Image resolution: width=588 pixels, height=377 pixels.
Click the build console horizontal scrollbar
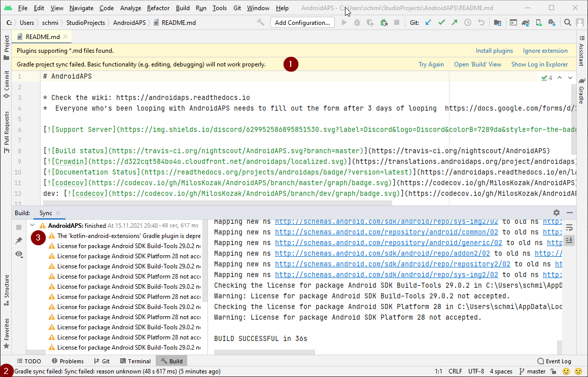click(x=264, y=353)
